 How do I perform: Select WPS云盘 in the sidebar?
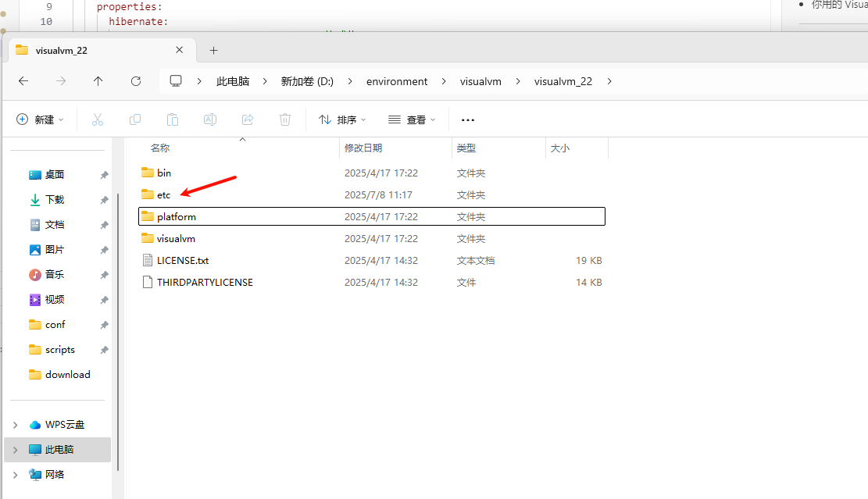point(64,425)
